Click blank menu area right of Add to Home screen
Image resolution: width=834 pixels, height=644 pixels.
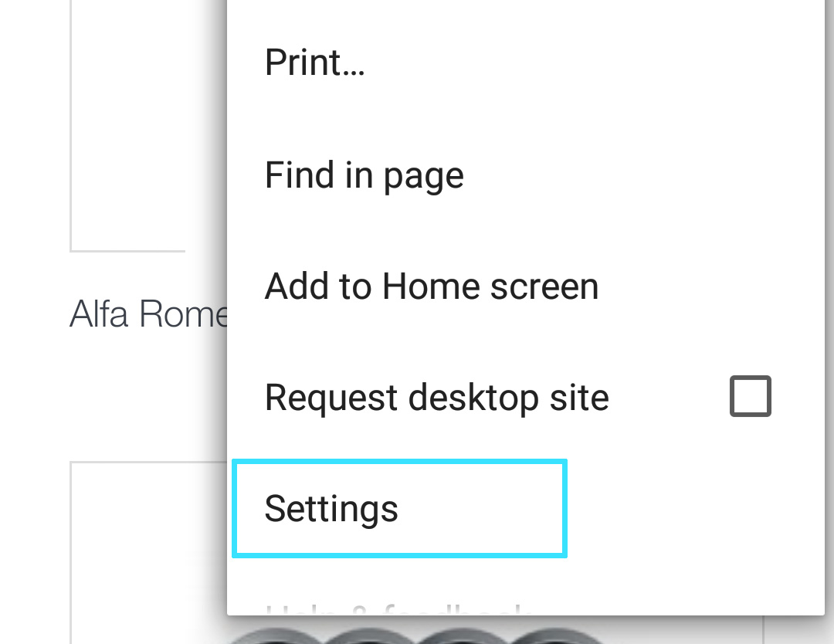click(710, 286)
